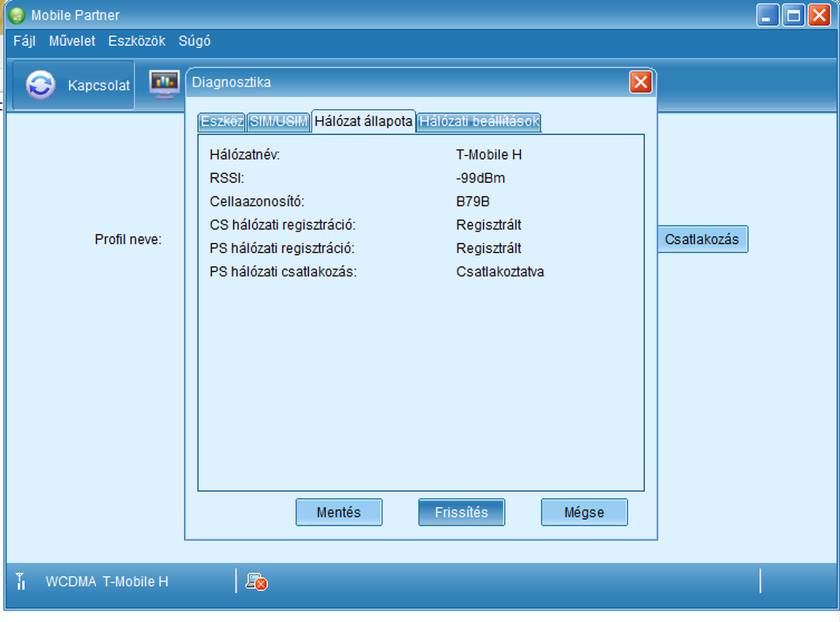Click the Cellaazonosító label
Viewport: 840px width, 622px height.
(x=257, y=201)
